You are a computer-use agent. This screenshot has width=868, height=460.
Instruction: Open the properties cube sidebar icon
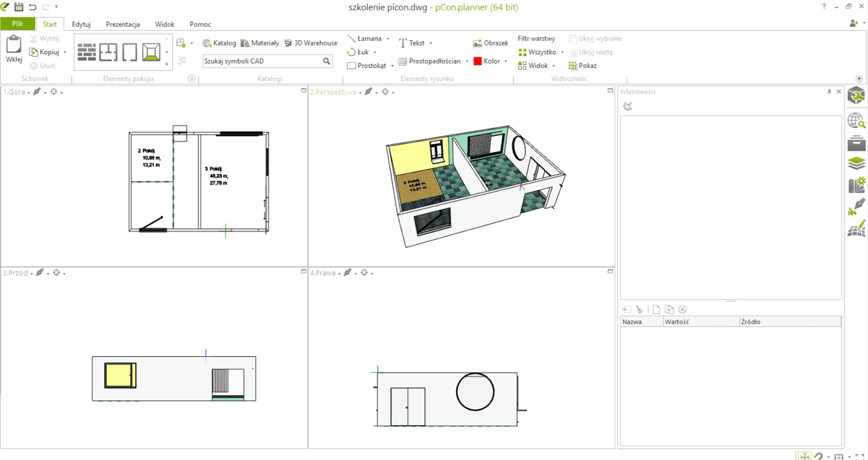[857, 96]
